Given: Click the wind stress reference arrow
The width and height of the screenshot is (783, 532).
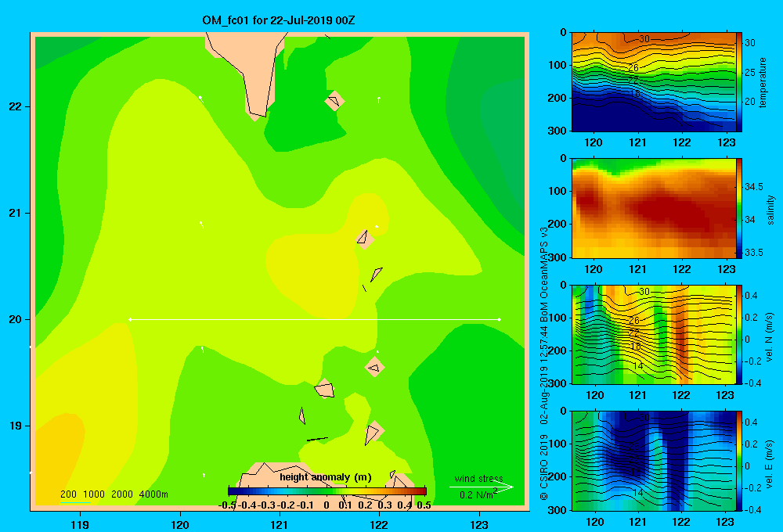Looking at the screenshot, I should [x=482, y=487].
